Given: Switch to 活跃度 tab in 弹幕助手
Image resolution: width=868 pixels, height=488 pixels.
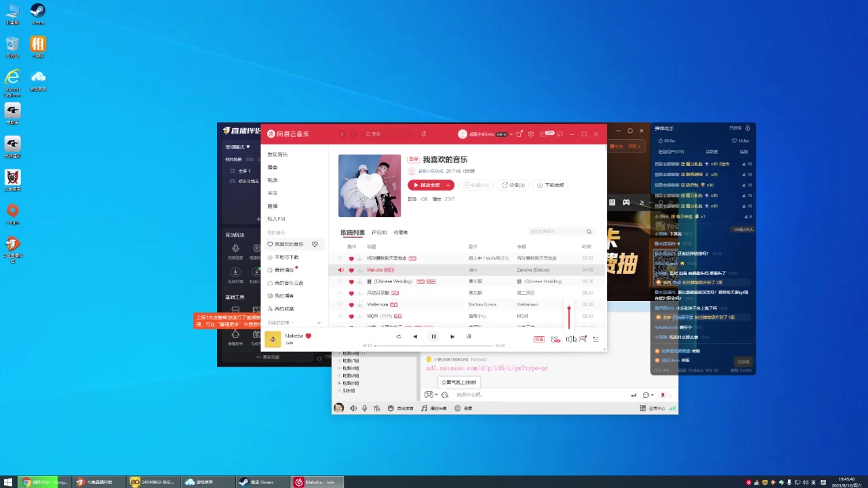Looking at the screenshot, I should click(x=711, y=152).
